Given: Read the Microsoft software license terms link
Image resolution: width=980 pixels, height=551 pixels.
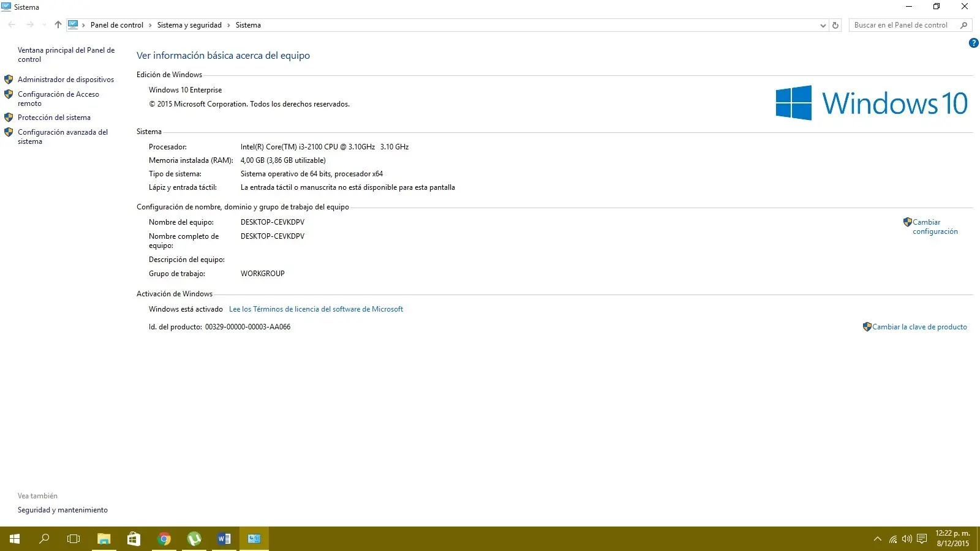Looking at the screenshot, I should tap(316, 309).
